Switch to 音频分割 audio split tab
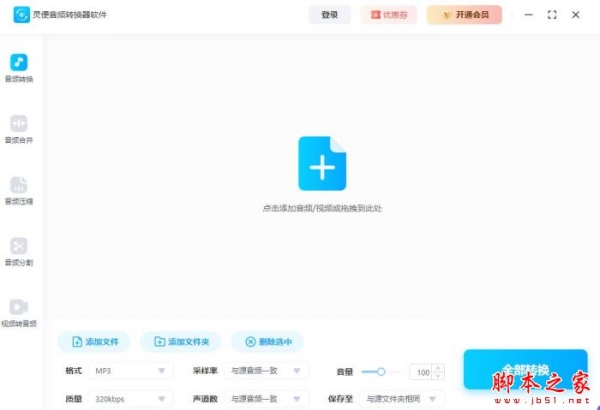This screenshot has width=600, height=410. (x=19, y=252)
